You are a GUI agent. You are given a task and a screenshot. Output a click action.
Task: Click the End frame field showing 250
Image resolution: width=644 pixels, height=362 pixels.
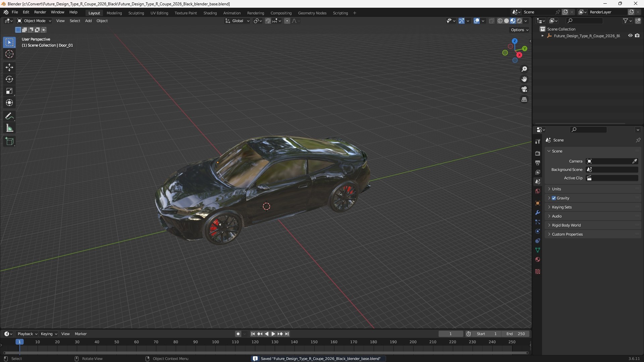point(516,334)
